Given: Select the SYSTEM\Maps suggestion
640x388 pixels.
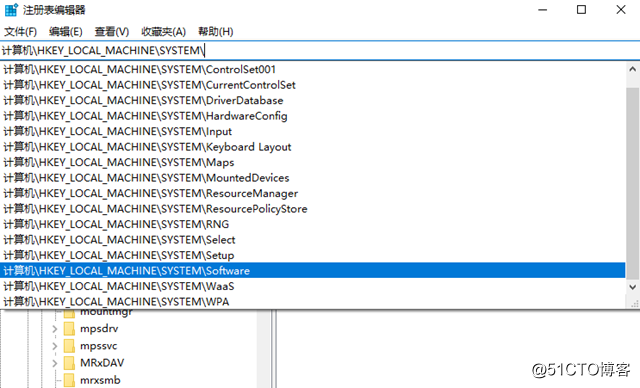Looking at the screenshot, I should pos(313,162).
